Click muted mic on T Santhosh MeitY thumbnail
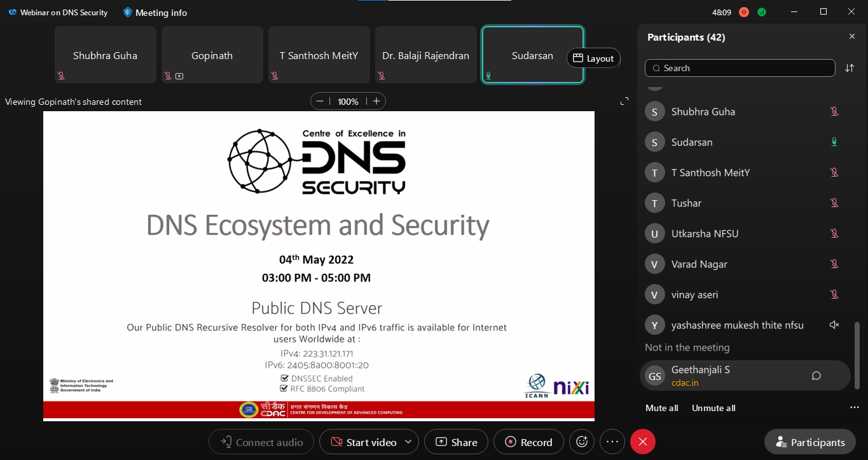Image resolution: width=868 pixels, height=460 pixels. (275, 76)
